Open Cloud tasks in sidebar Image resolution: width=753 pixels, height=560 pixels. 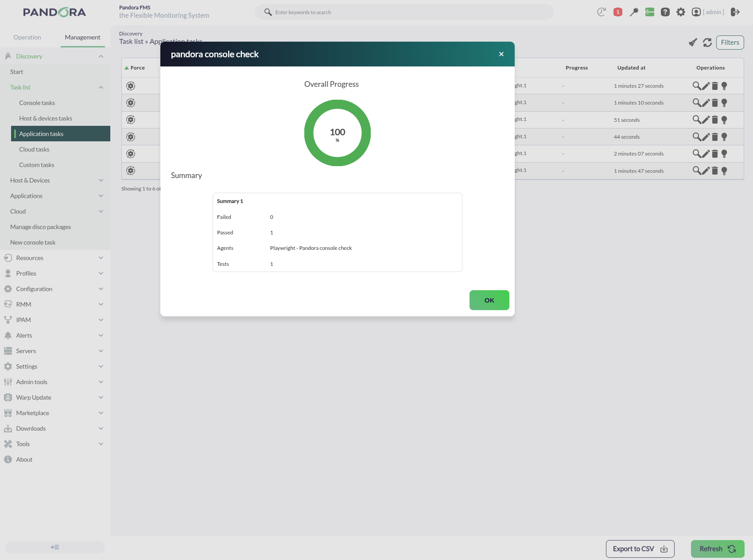click(x=34, y=149)
